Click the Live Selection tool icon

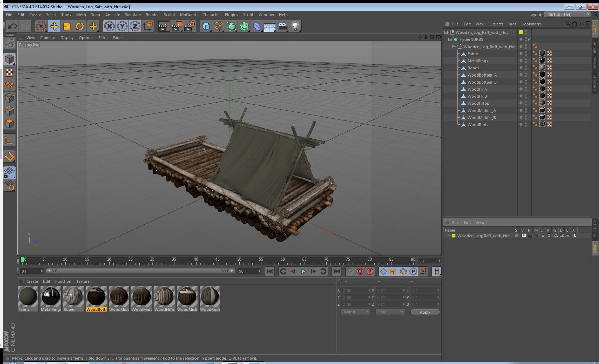[41, 26]
